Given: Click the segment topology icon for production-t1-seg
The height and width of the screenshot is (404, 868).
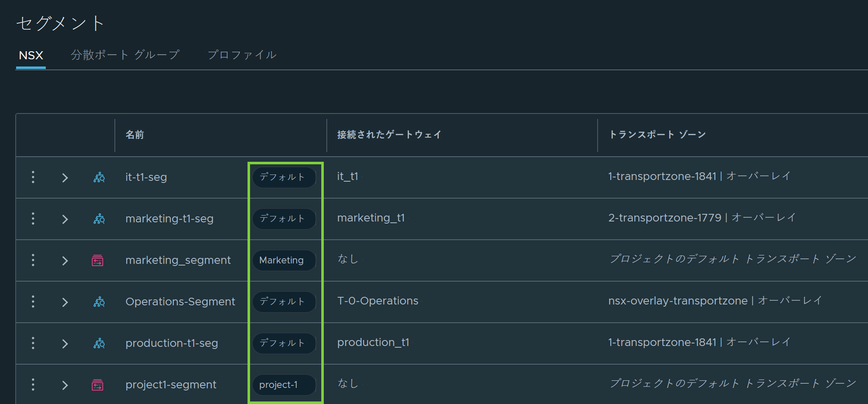Looking at the screenshot, I should (x=99, y=343).
